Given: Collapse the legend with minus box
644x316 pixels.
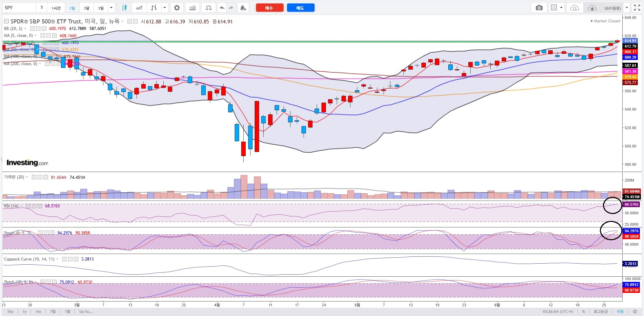Looking at the screenshot, I should click(x=6, y=21).
